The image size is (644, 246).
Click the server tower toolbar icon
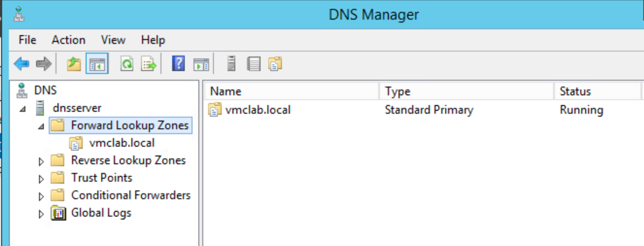tap(231, 63)
